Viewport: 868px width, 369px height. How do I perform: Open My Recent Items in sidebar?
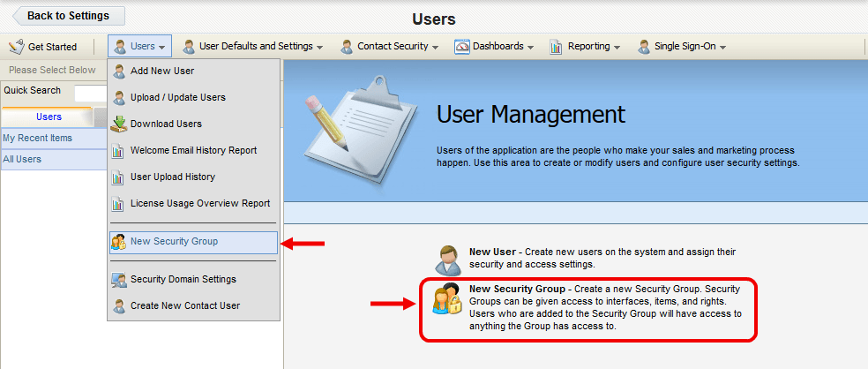point(54,138)
